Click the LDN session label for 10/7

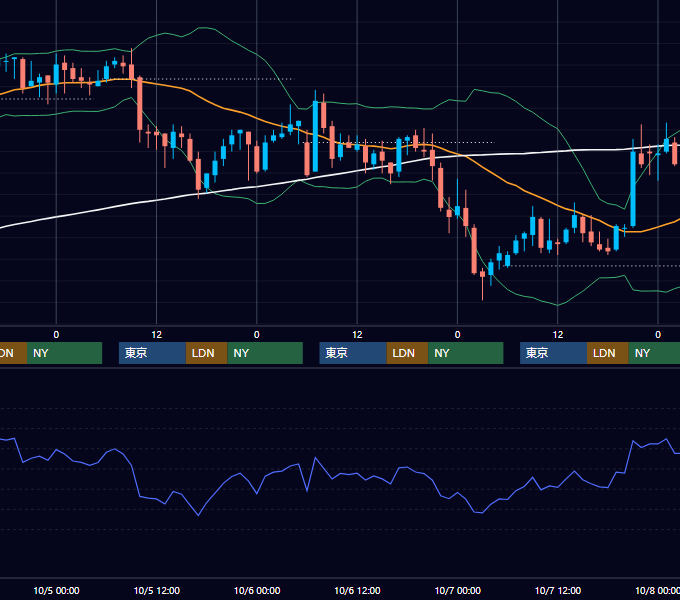pos(608,353)
